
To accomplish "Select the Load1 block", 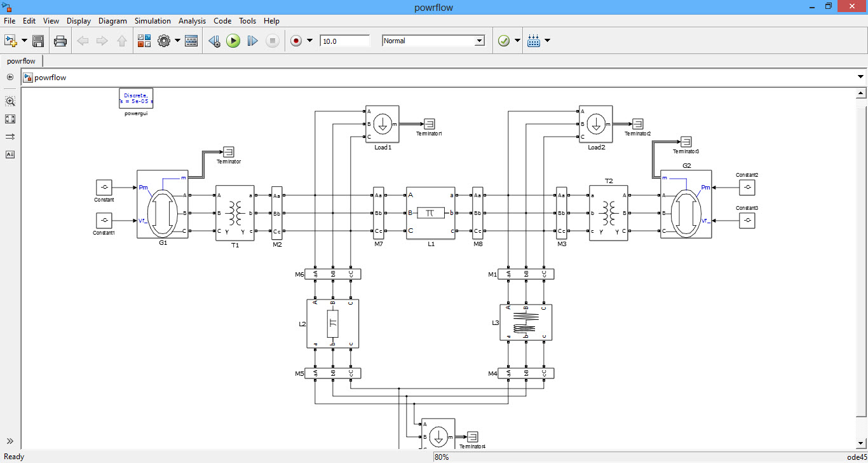I will click(383, 124).
